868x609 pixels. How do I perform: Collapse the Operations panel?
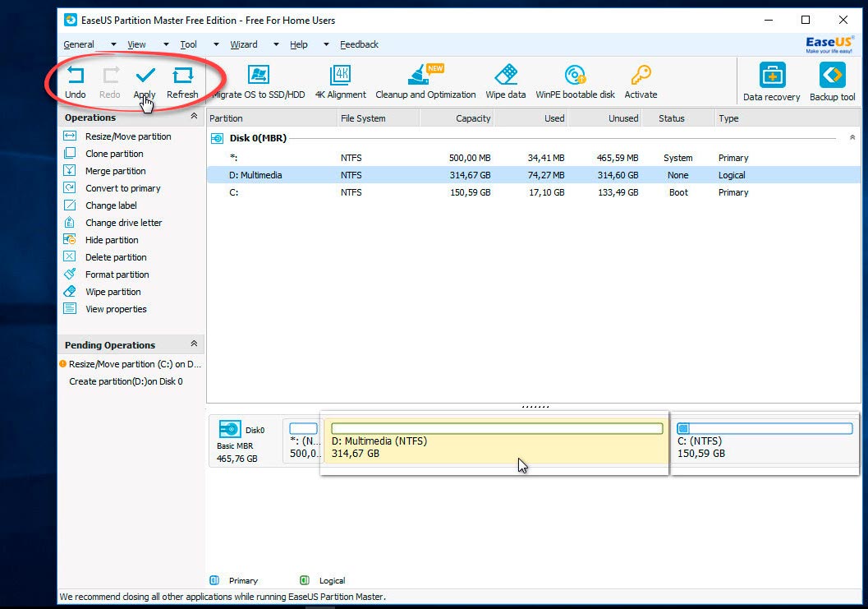(x=194, y=117)
